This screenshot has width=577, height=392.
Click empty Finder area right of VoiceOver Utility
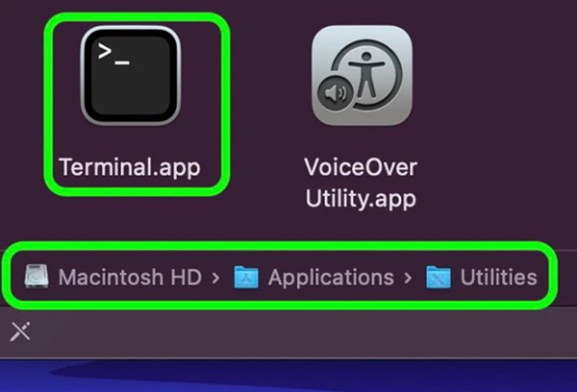pos(497,110)
